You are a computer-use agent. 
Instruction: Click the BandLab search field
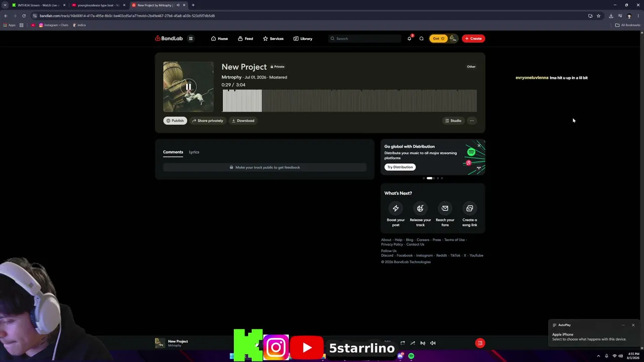pyautogui.click(x=365, y=39)
